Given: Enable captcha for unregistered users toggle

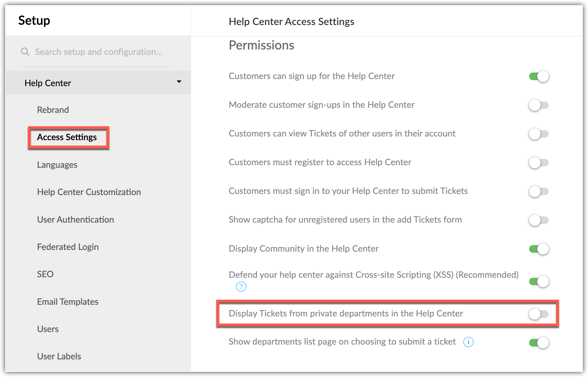Looking at the screenshot, I should click(538, 220).
